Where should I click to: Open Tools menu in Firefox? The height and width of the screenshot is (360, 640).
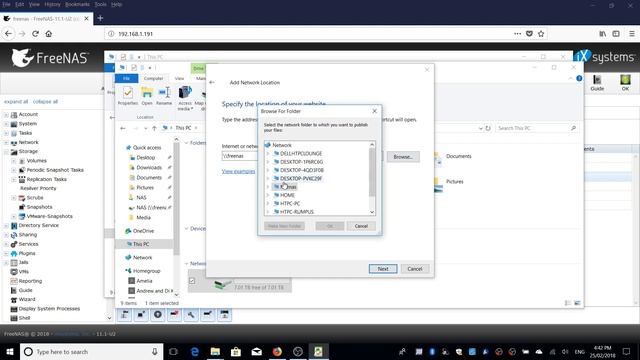[100, 4]
